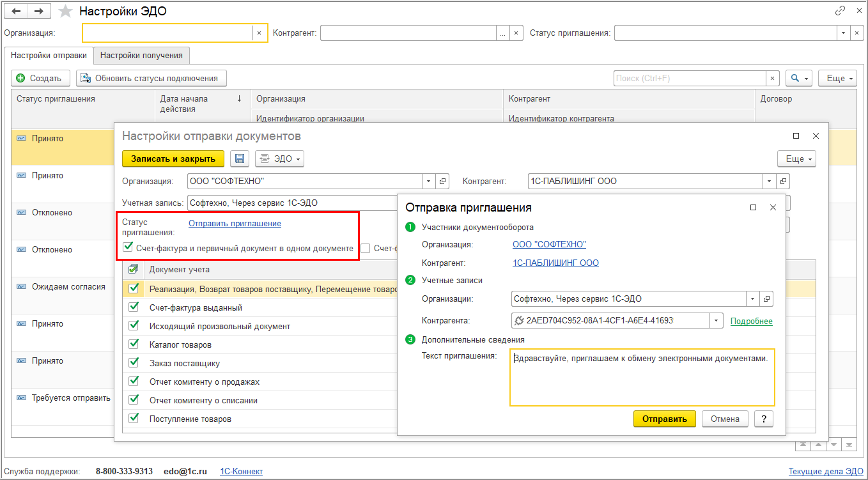Sort by Дата начала действия arrow

pos(239,98)
